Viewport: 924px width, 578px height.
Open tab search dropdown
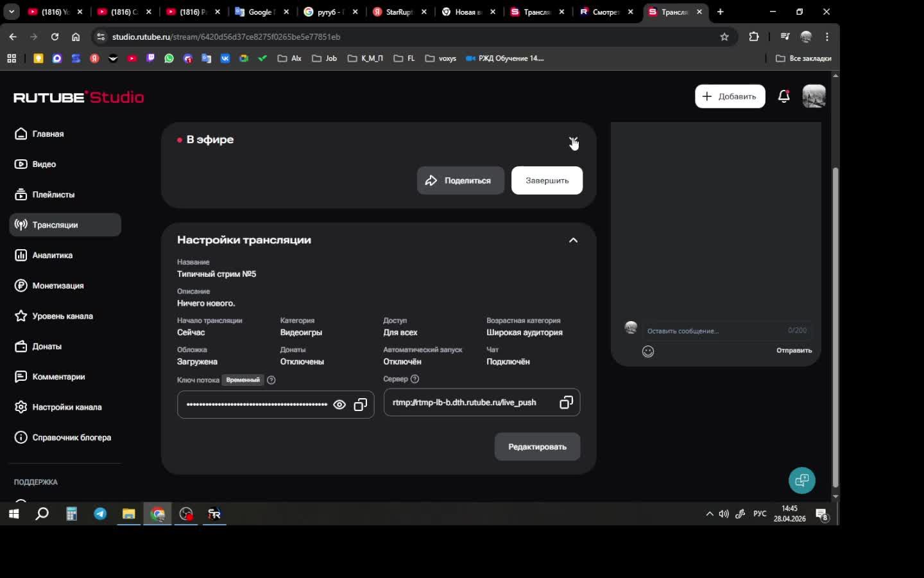tap(12, 12)
